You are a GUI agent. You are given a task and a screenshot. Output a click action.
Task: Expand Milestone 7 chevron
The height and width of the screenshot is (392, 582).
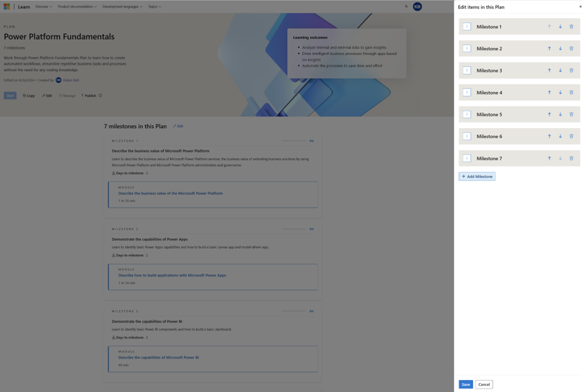(467, 158)
